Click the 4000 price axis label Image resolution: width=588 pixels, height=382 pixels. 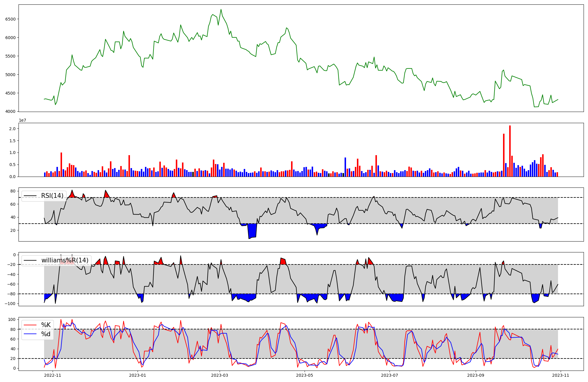pos(11,112)
